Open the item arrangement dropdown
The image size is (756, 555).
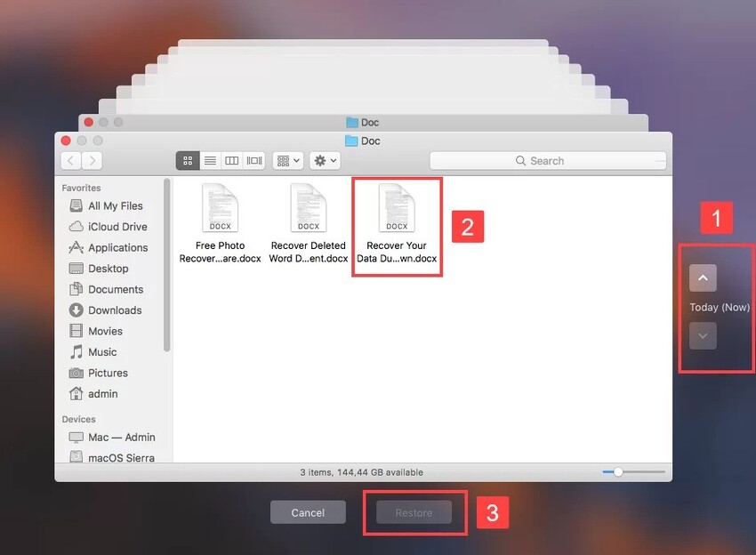coord(286,160)
